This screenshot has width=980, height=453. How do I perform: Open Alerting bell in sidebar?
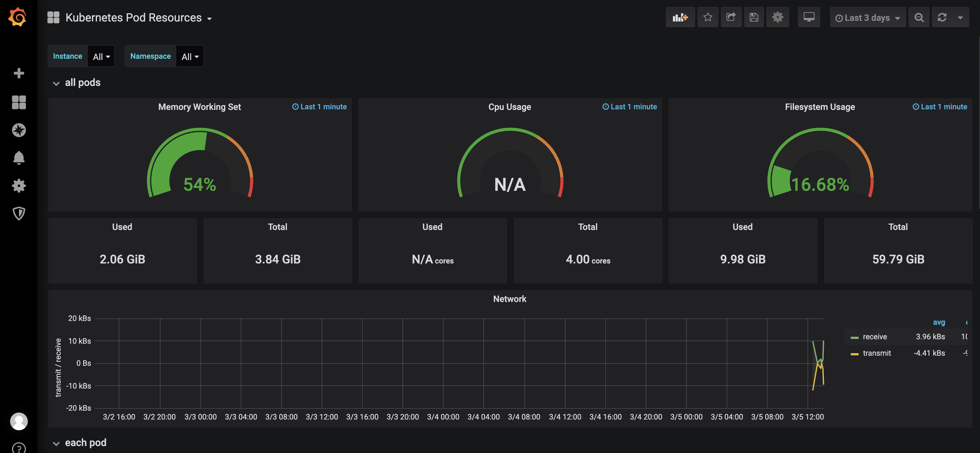19,157
